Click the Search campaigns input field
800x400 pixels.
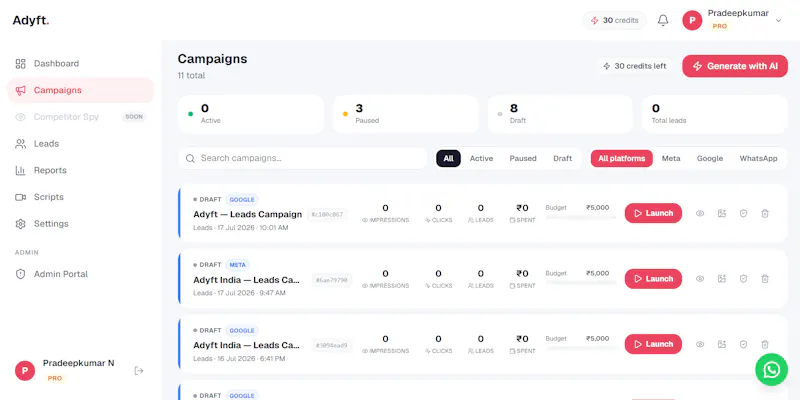point(302,159)
